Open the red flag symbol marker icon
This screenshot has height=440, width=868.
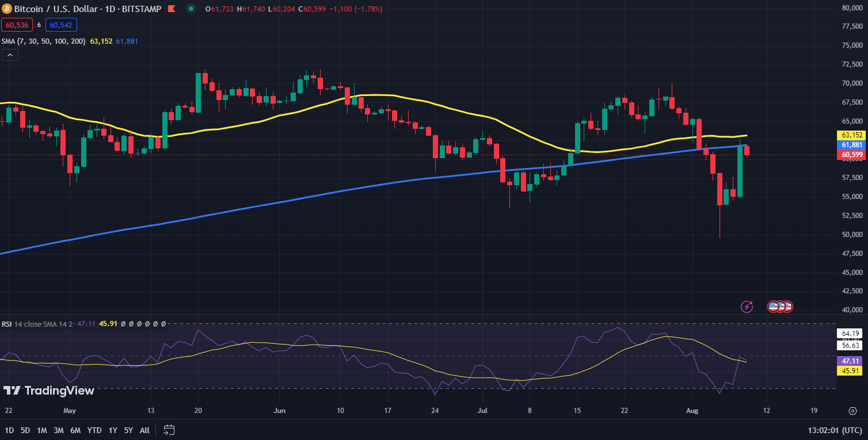pyautogui.click(x=170, y=9)
